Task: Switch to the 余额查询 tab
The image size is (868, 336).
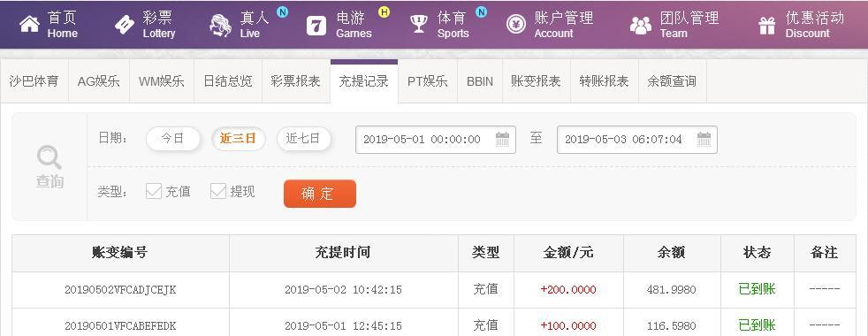Action: pos(672,81)
